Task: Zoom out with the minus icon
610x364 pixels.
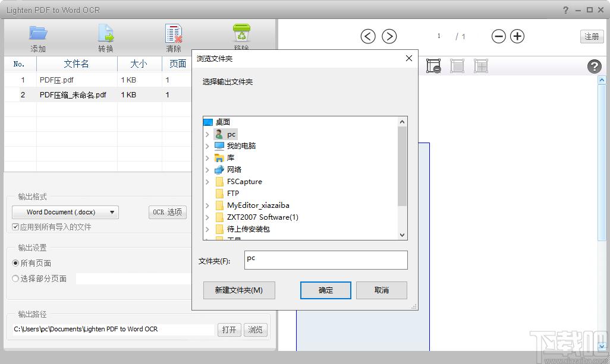Action: click(x=498, y=36)
